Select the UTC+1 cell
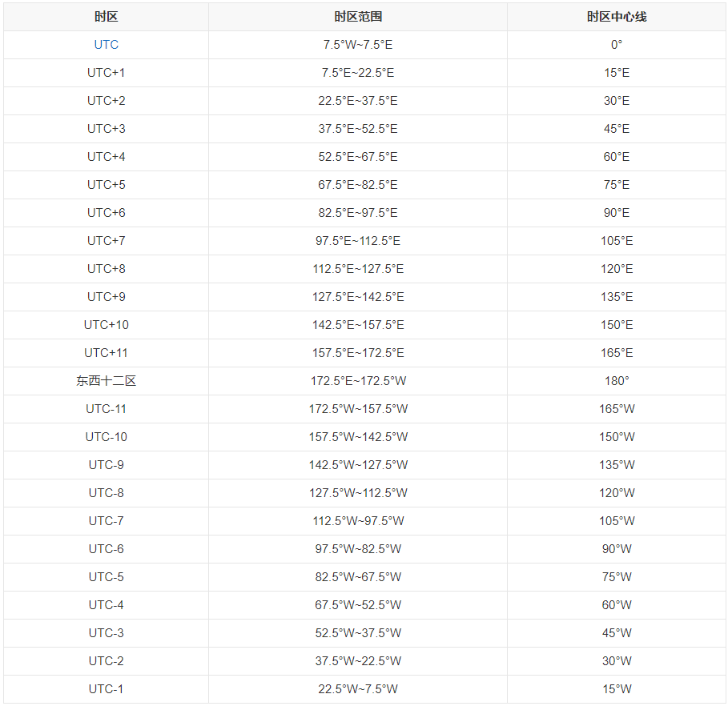The height and width of the screenshot is (706, 728). coord(107,73)
